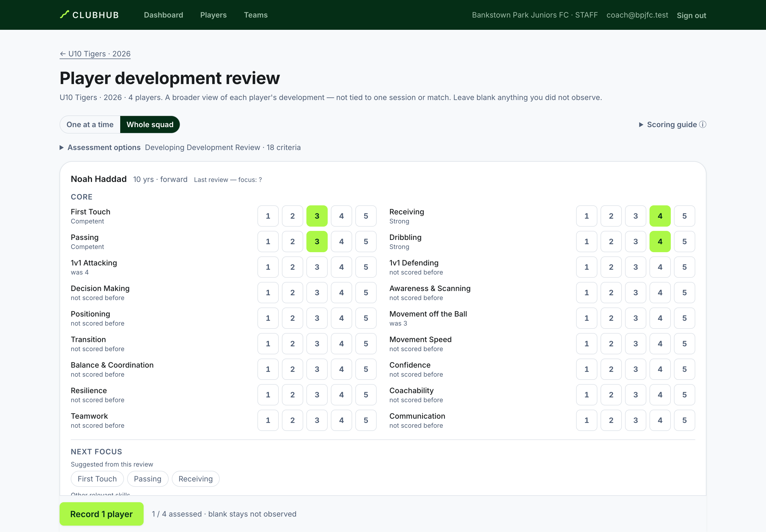Viewport: 766px width, 532px height.
Task: Switch to One at a time view
Action: pyautogui.click(x=90, y=124)
